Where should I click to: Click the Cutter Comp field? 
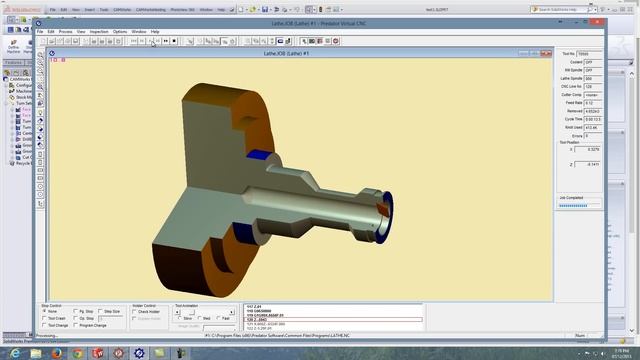click(593, 95)
